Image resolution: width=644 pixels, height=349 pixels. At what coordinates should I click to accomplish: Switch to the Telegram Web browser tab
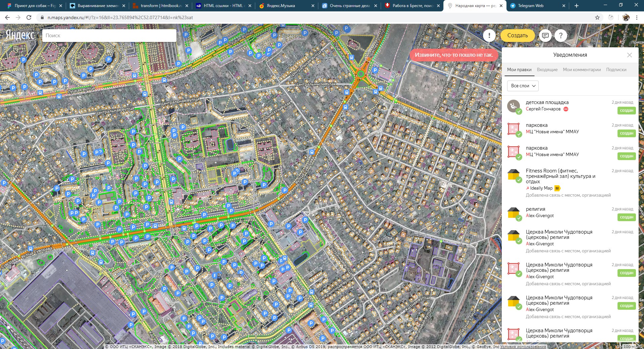tap(537, 6)
